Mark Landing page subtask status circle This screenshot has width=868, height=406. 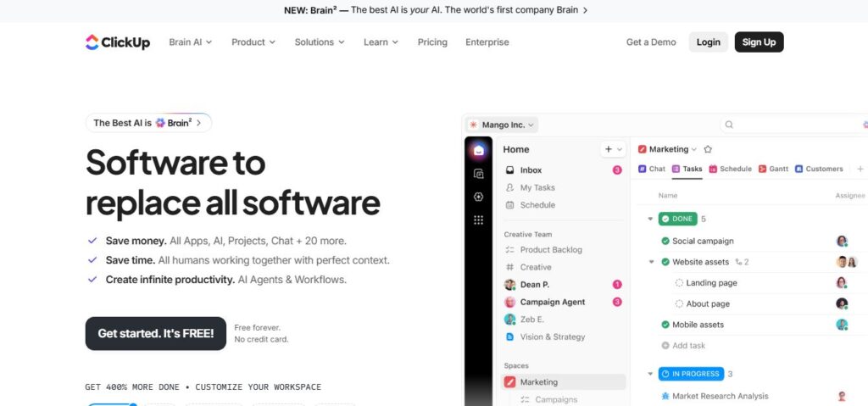click(x=679, y=283)
